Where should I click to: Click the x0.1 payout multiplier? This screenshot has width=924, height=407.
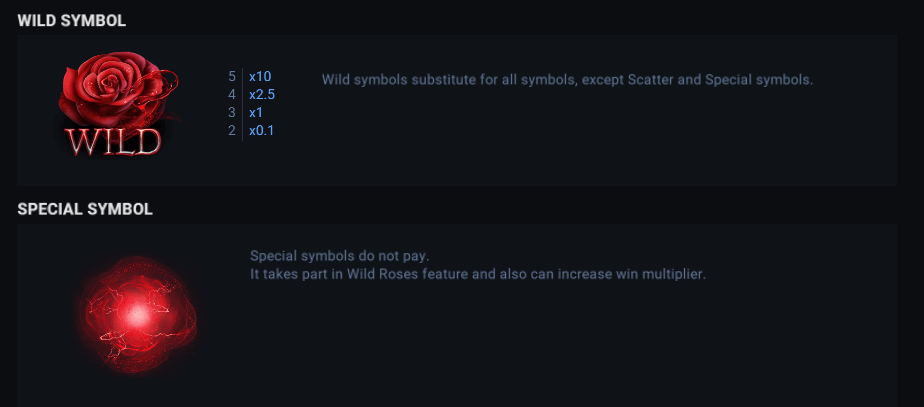(262, 130)
